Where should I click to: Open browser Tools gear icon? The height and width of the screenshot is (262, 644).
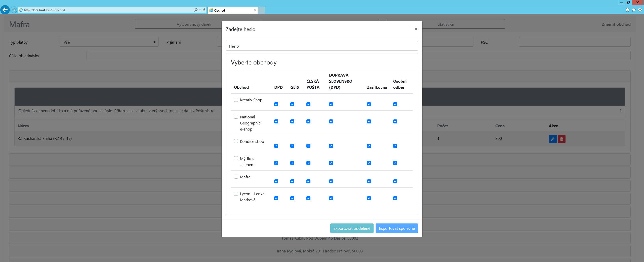point(640,10)
